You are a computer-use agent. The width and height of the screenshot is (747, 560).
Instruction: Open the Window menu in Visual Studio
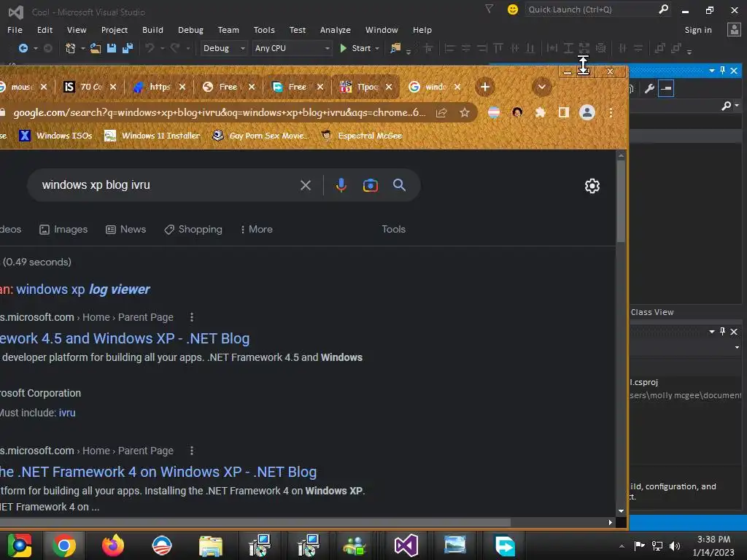pos(382,29)
